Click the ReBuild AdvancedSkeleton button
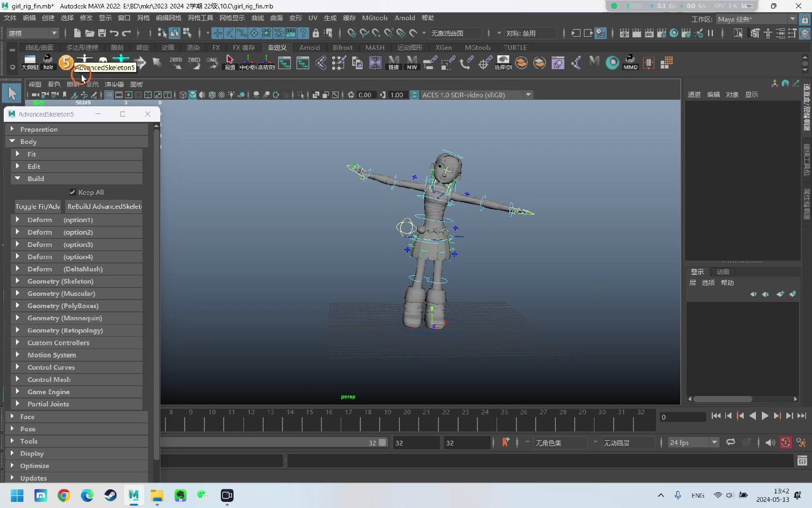 coord(104,206)
